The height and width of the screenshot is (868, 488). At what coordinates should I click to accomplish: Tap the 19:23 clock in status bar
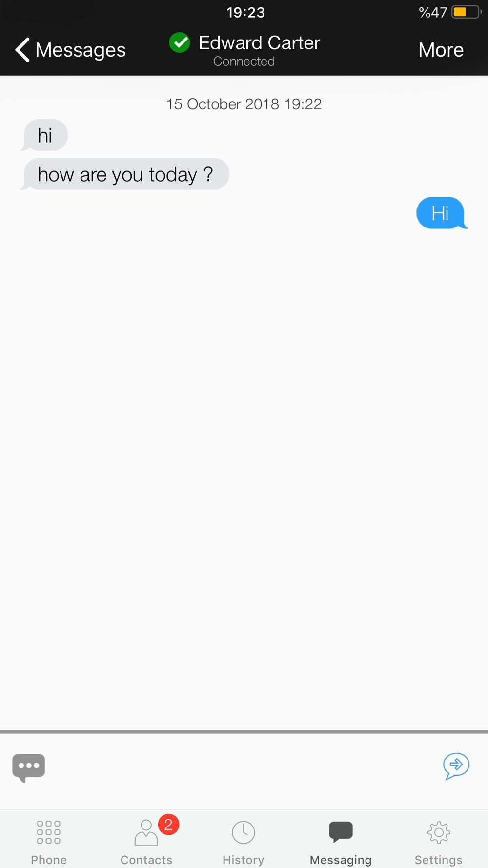(245, 12)
